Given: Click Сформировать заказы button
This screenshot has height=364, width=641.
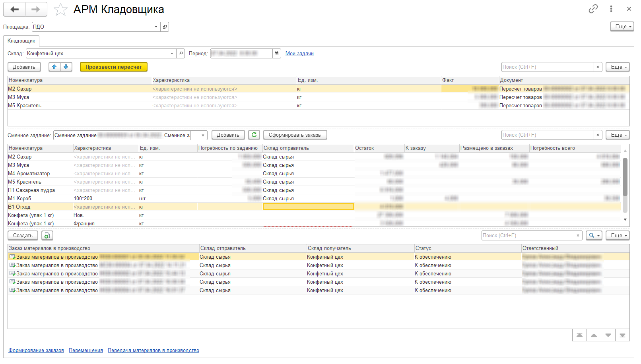Looking at the screenshot, I should coord(295,135).
